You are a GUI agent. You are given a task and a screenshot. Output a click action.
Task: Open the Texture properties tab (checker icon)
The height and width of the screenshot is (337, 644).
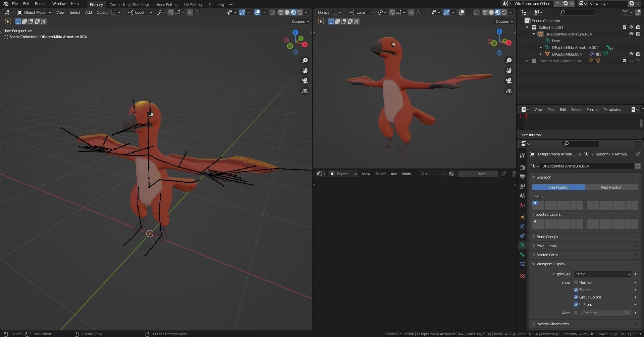pyautogui.click(x=522, y=276)
